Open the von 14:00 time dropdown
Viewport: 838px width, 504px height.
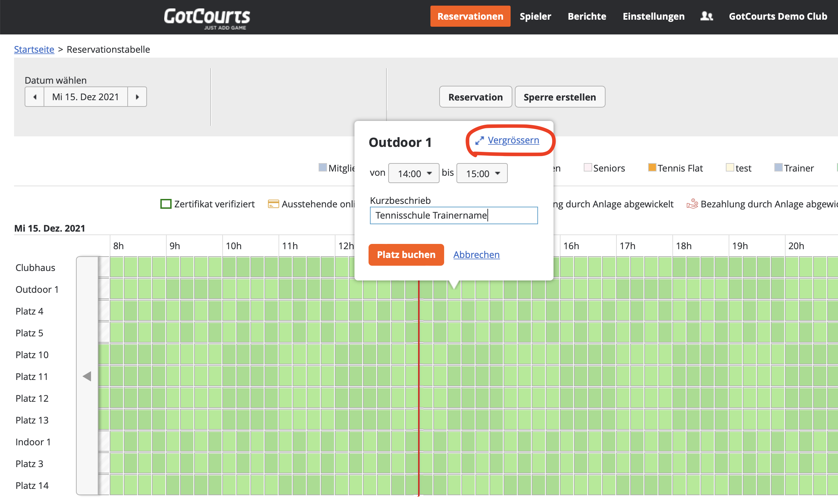pyautogui.click(x=414, y=173)
